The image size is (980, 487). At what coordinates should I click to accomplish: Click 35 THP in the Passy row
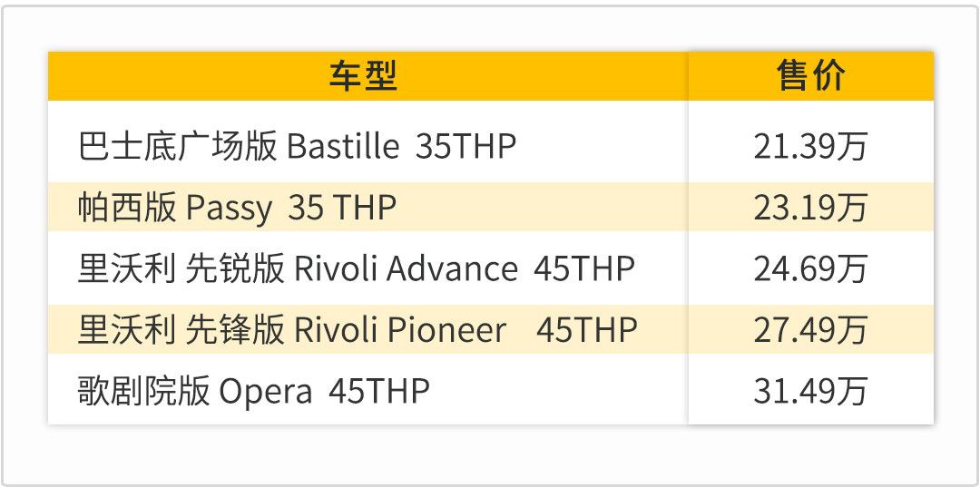click(342, 208)
